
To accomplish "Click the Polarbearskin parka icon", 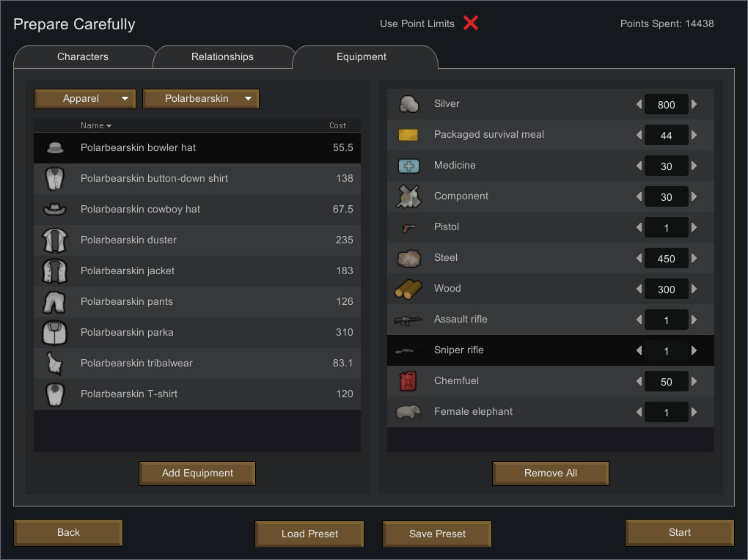I will tap(55, 332).
